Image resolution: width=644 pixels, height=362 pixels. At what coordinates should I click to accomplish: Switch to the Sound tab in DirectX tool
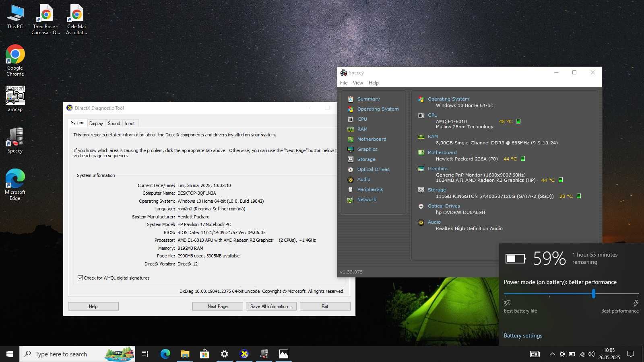click(114, 123)
